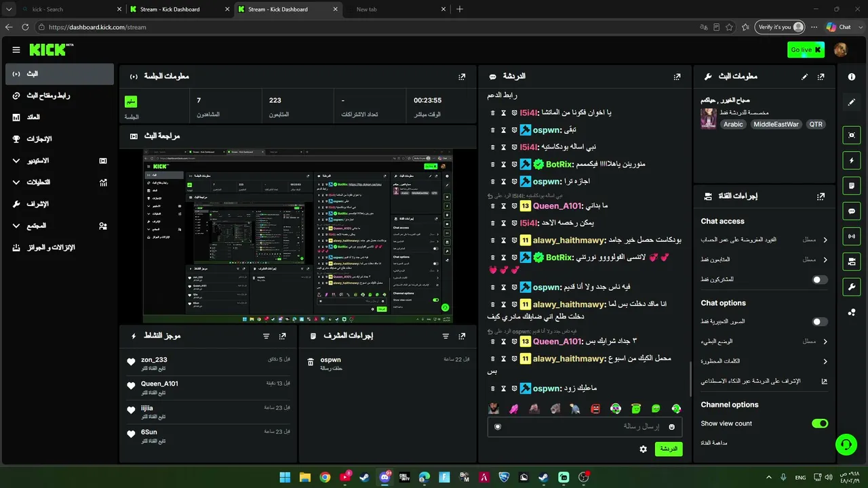Image resolution: width=868 pixels, height=488 pixels.
Task: Expand the الكلمات المحظورة setting chevron
Action: pos(825,361)
